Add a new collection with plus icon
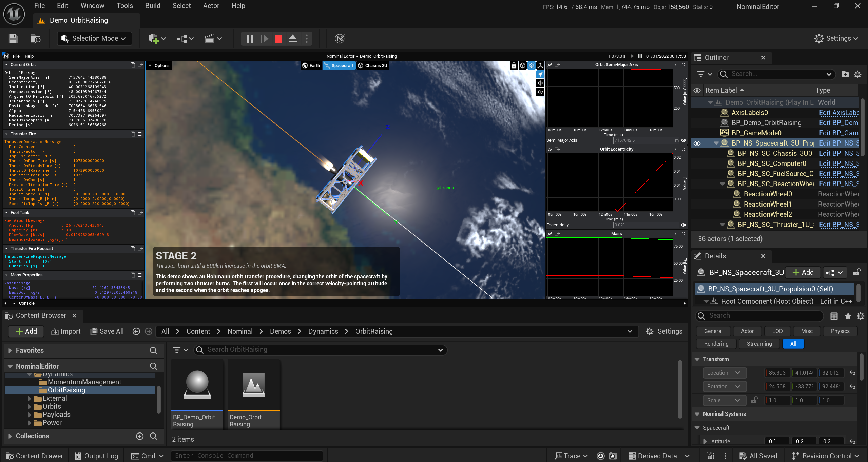The width and height of the screenshot is (868, 462). point(139,436)
